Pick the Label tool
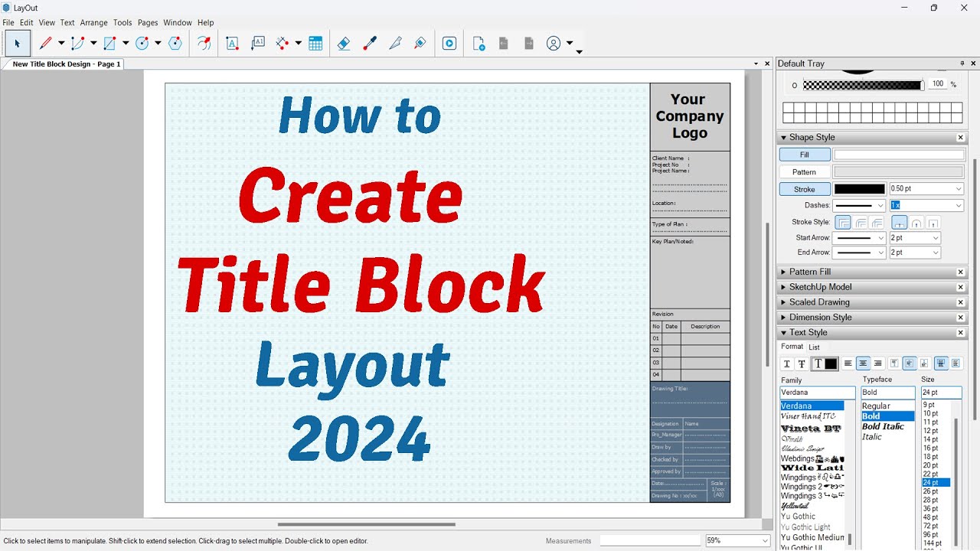This screenshot has width=980, height=551. pyautogui.click(x=258, y=44)
